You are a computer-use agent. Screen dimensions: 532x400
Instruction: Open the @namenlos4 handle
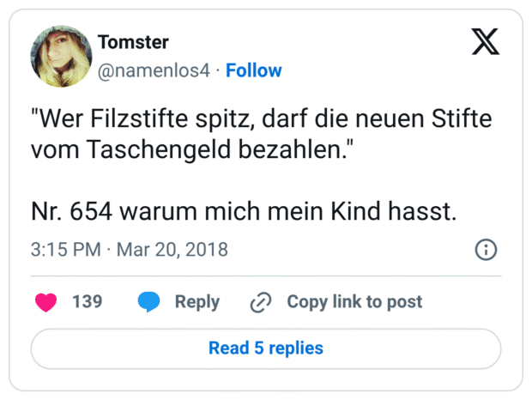[154, 70]
